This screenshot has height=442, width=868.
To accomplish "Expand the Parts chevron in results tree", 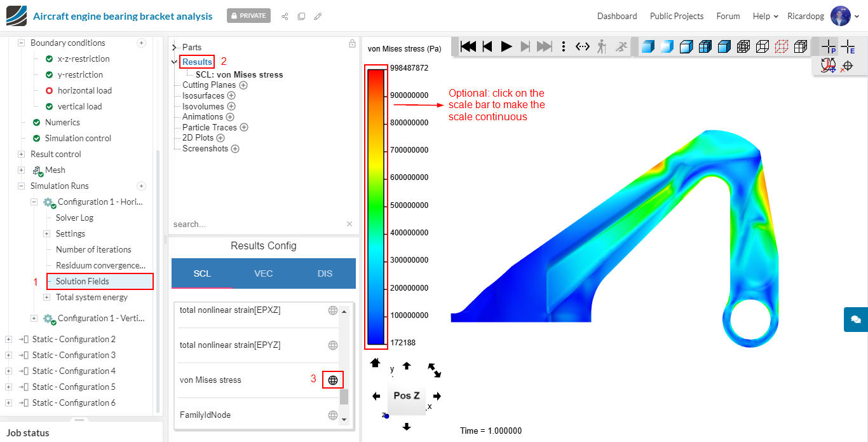I will click(x=174, y=48).
